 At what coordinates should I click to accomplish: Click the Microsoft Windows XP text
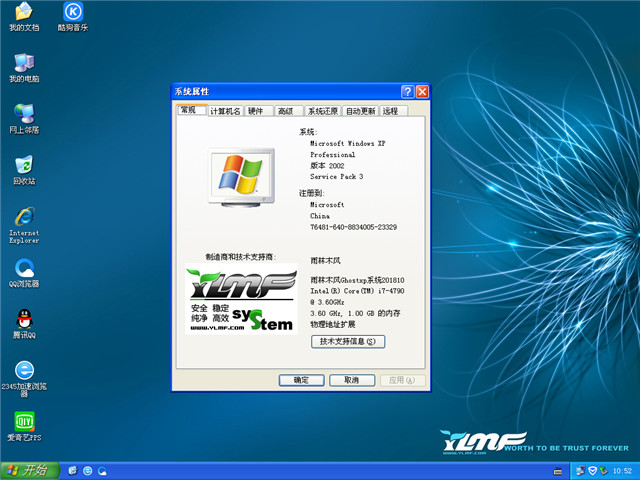[347, 143]
